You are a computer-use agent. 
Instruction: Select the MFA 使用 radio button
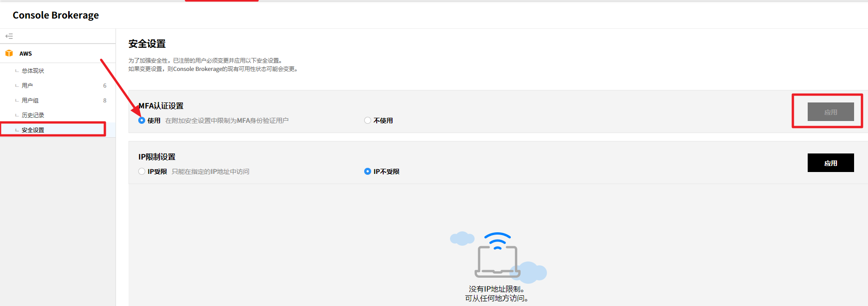(x=142, y=121)
